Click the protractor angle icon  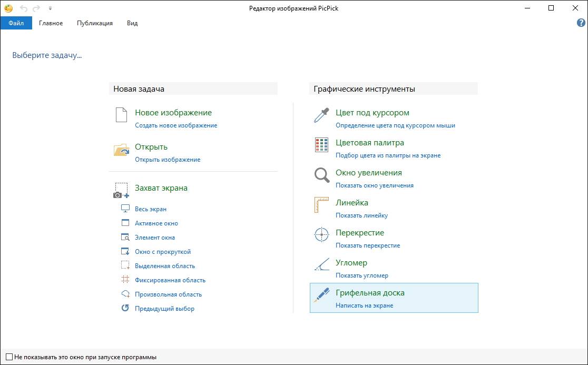coord(322,264)
